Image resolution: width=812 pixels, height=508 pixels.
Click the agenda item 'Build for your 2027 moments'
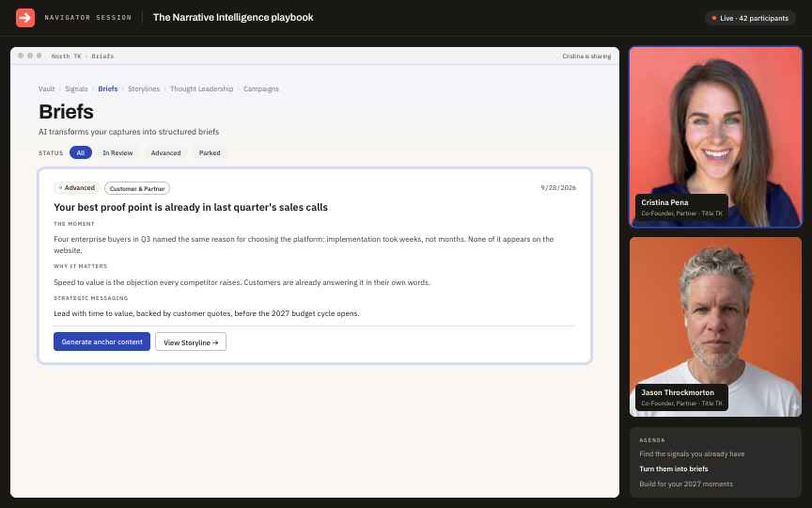click(686, 484)
